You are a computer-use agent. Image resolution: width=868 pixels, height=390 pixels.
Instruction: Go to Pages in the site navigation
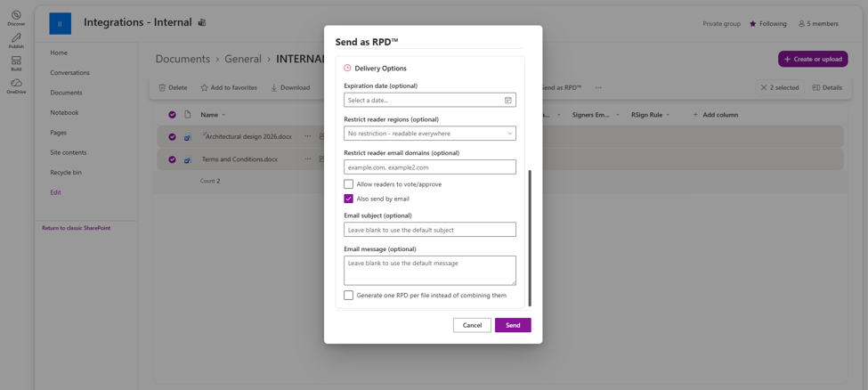58,133
